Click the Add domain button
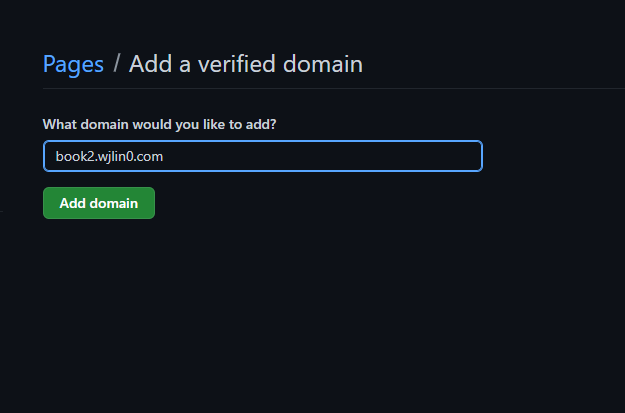 point(99,203)
